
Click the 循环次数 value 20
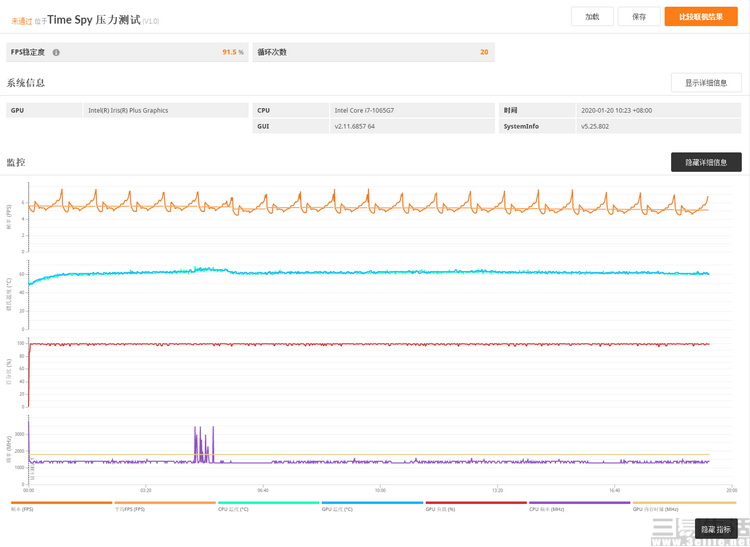point(484,52)
